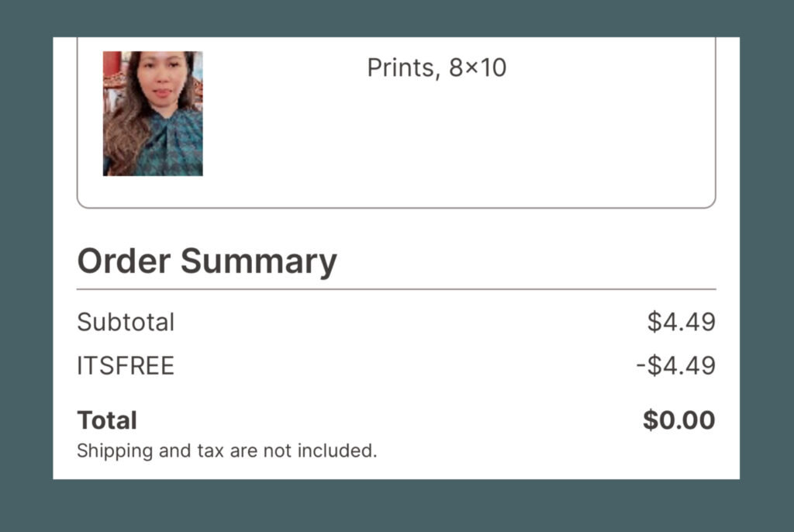Viewport: 794px width, 532px height.
Task: Click the "8×10" size text
Action: coord(478,68)
